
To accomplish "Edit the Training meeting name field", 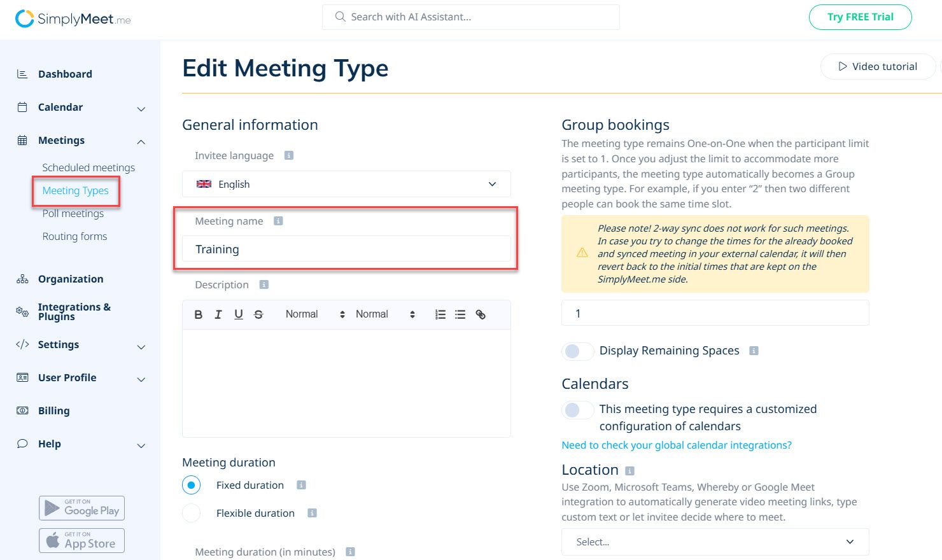I will [x=346, y=249].
